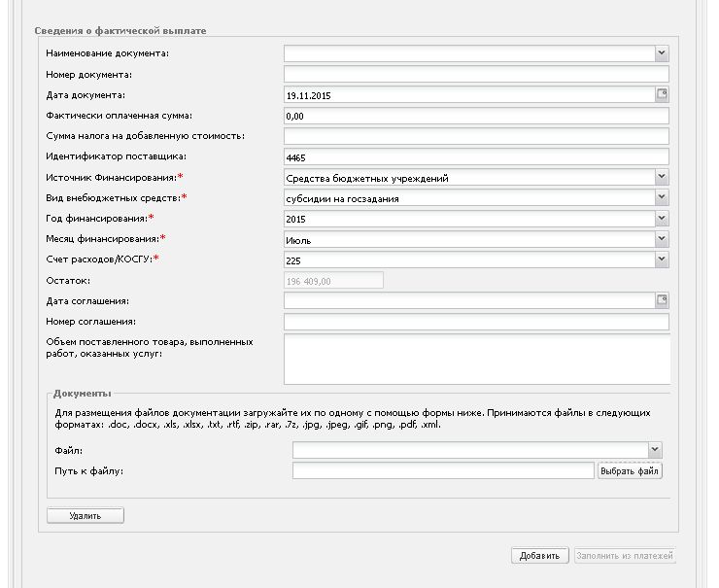The image size is (719, 588).
Task: Focus Сумма налога на добавленную стоимость field
Action: click(476, 136)
